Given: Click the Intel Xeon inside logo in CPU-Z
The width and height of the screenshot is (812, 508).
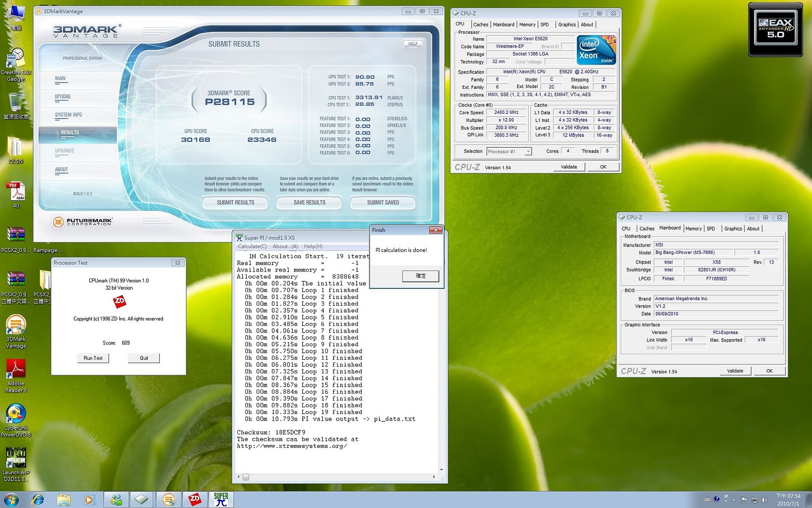Looking at the screenshot, I should coord(596,50).
